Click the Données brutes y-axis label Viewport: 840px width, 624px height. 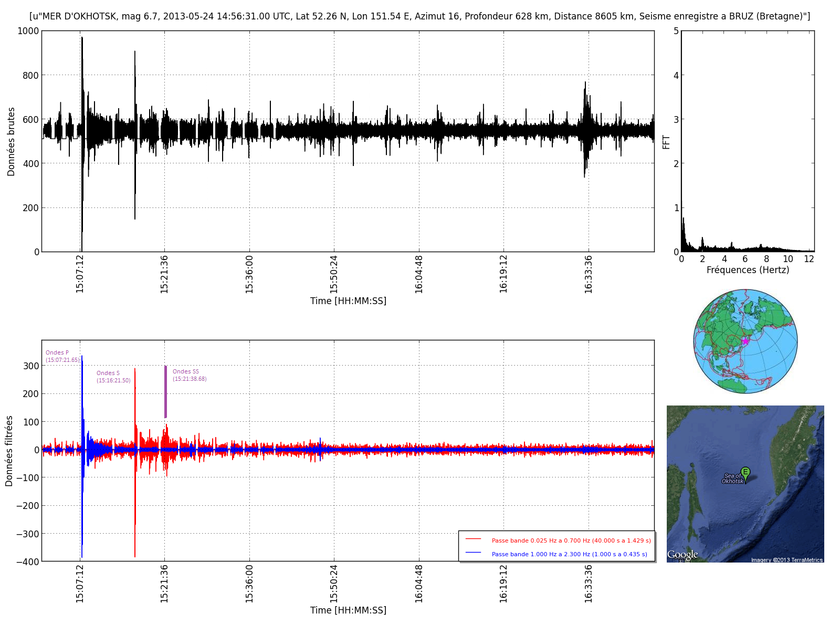point(11,141)
